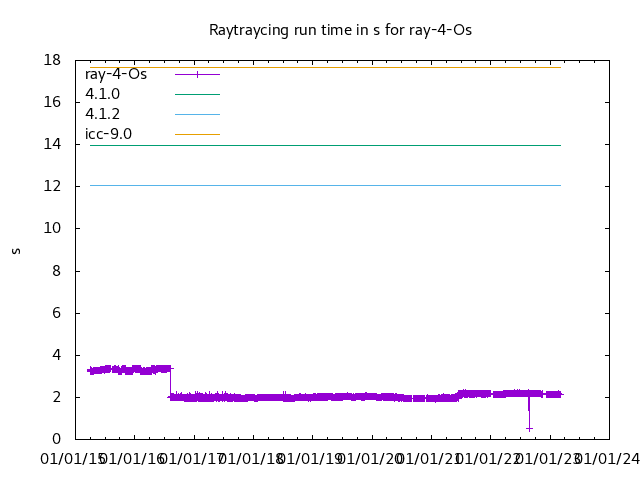The height and width of the screenshot is (480, 640).
Task: Click the green 4.1.0 legend line sample
Action: [x=197, y=94]
